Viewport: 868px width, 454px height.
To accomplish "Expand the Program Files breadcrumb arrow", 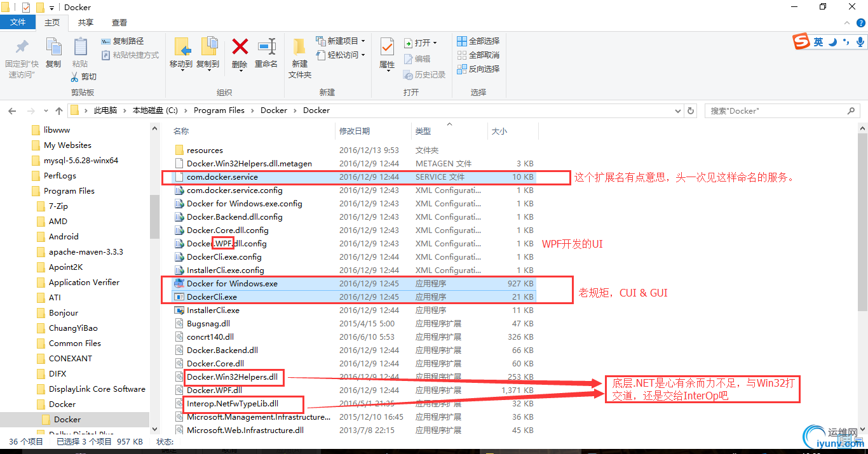I will coord(252,110).
